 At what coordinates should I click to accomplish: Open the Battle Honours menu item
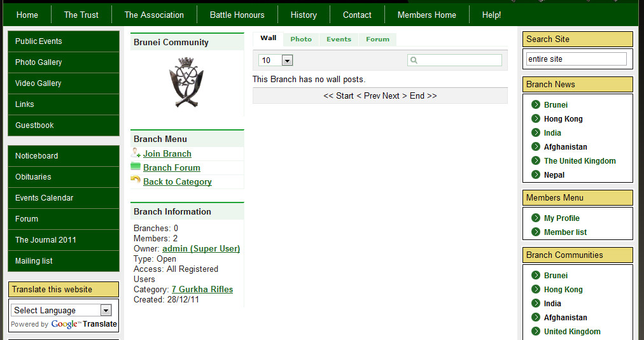(x=237, y=15)
